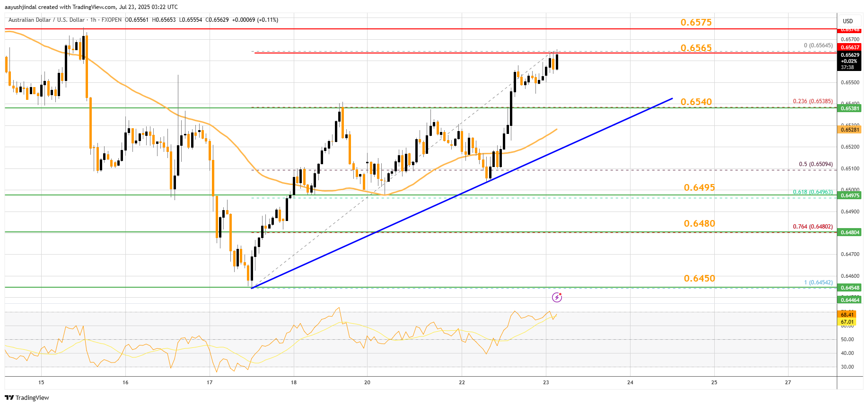Click the 0.64700 price scale label
Viewport: 868px width, 406px height.
pos(850,254)
